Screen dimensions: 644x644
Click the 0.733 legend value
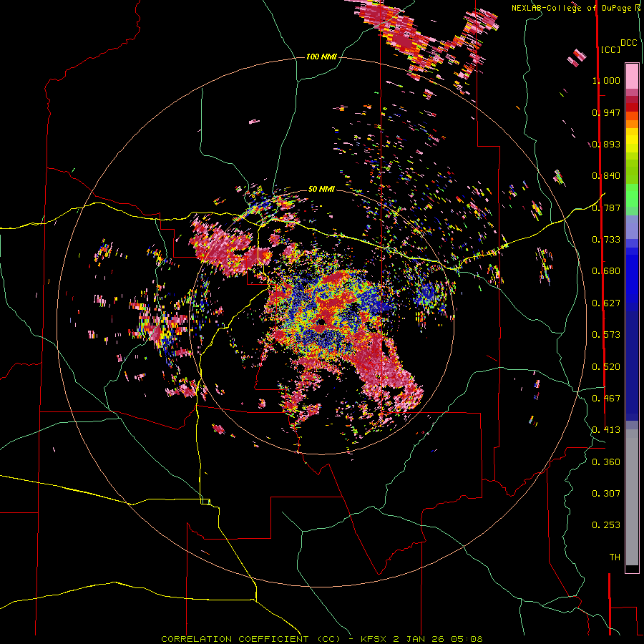point(606,240)
